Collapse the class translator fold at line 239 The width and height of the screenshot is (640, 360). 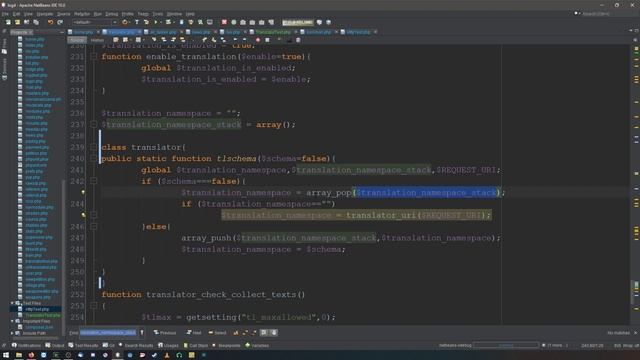coord(93,147)
